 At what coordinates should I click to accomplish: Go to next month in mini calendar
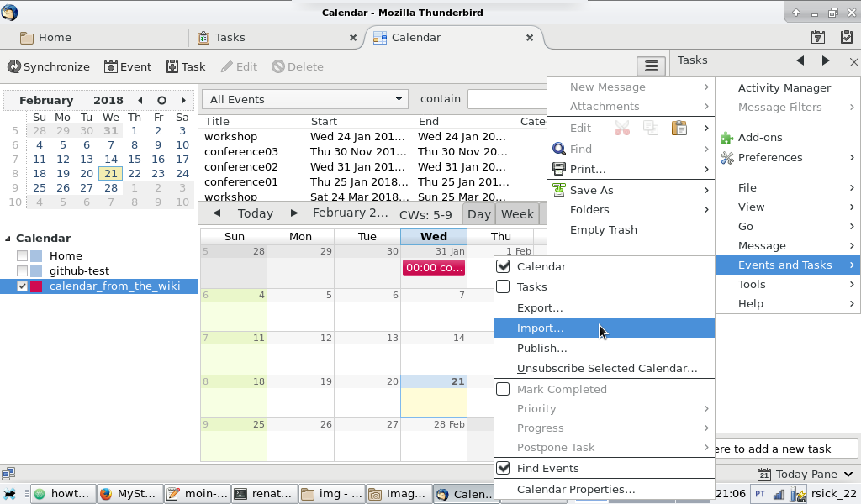coord(183,100)
